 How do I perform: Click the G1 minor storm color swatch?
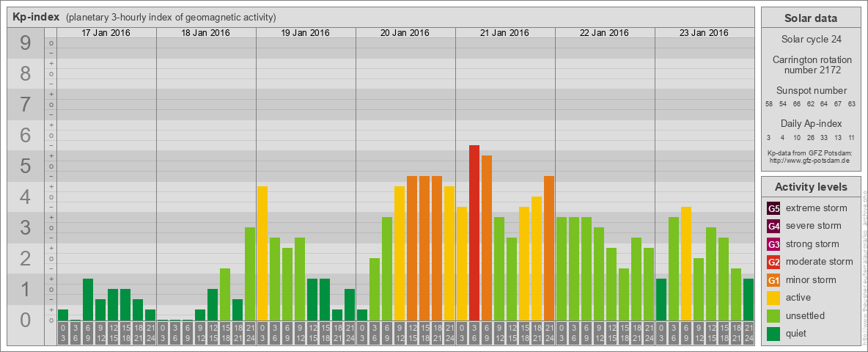[x=773, y=280]
